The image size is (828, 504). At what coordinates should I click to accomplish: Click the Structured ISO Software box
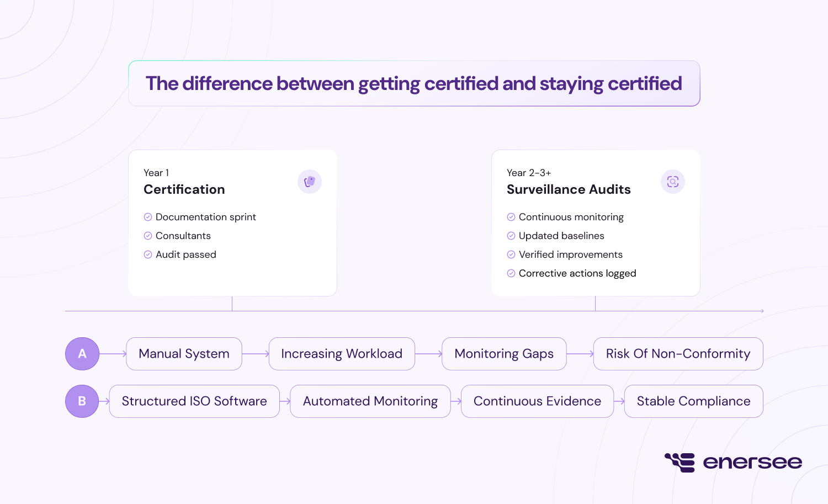click(x=194, y=401)
